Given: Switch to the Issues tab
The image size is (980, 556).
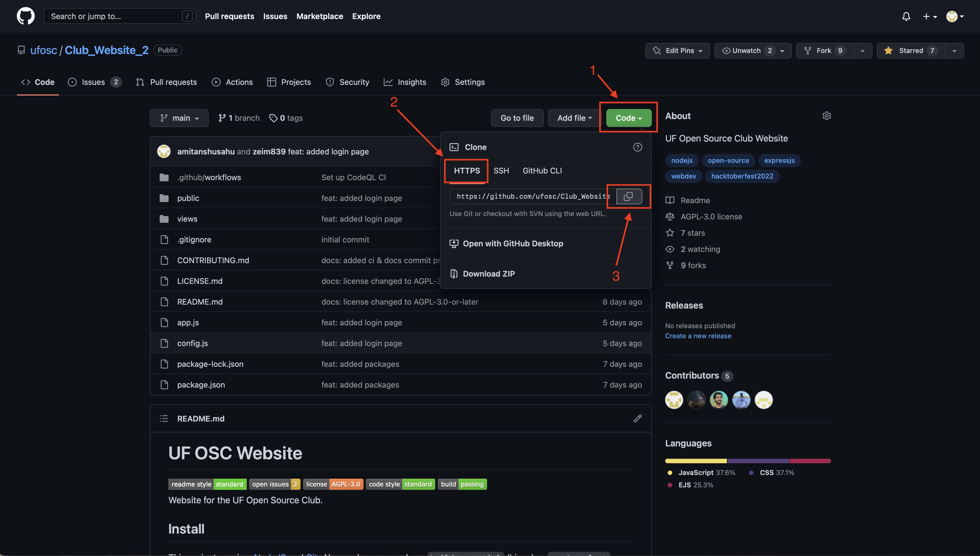Looking at the screenshot, I should coord(95,82).
